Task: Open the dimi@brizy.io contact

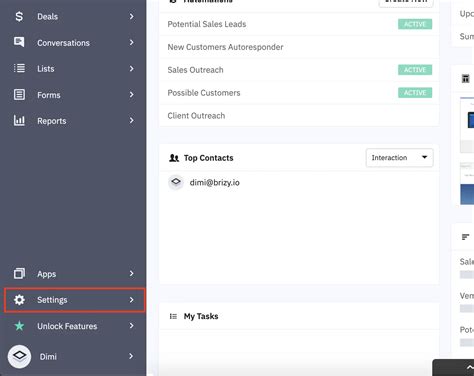Action: pos(214,183)
